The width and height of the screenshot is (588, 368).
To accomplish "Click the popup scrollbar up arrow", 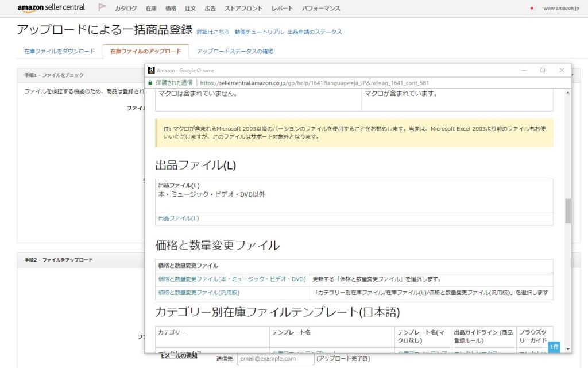I will point(568,93).
